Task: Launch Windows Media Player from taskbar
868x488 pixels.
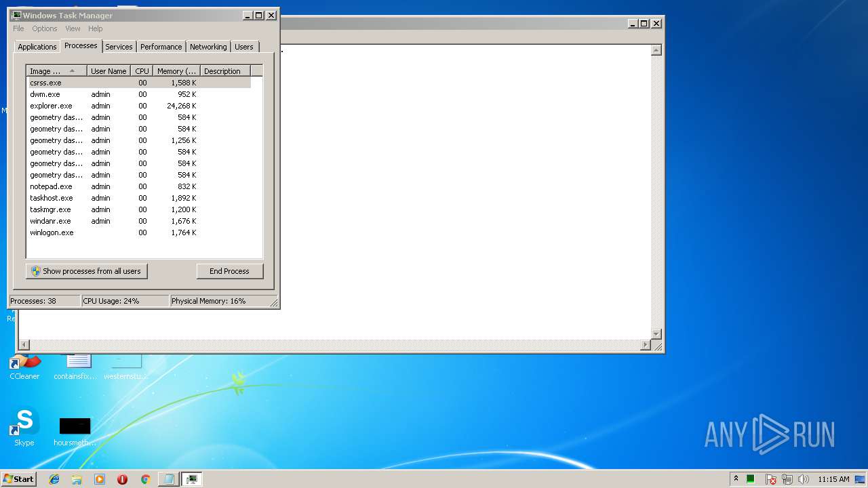Action: (100, 479)
